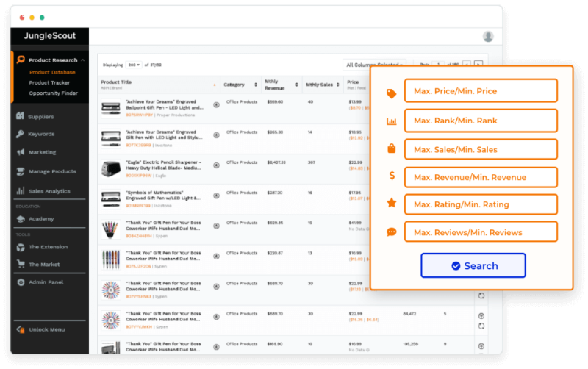Click the Max. Revenue/Min. Revenue field

tap(481, 177)
